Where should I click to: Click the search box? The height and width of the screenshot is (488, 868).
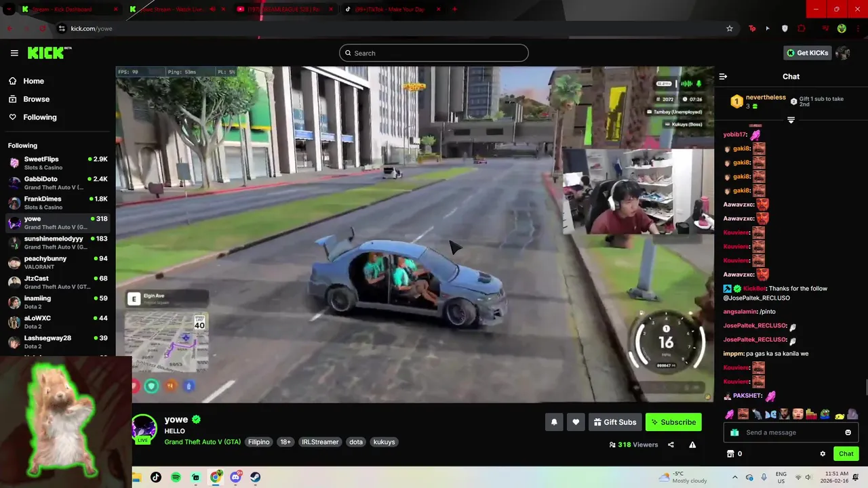[x=434, y=53]
